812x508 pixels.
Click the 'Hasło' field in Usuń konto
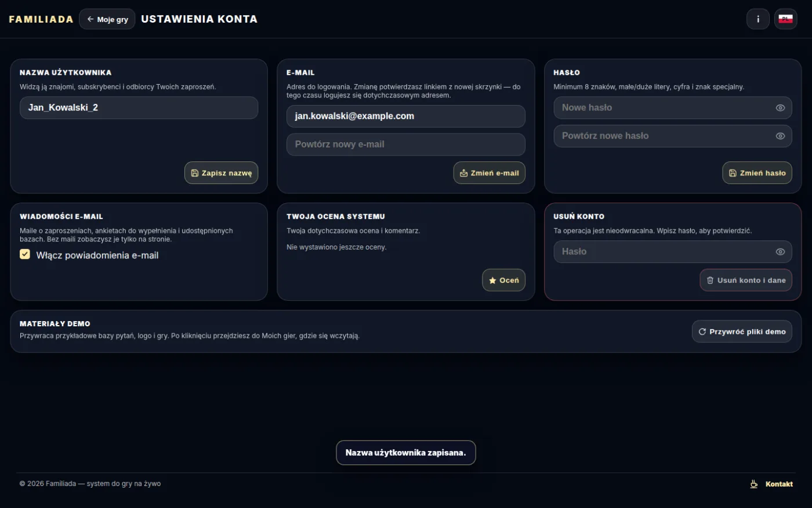click(x=672, y=252)
